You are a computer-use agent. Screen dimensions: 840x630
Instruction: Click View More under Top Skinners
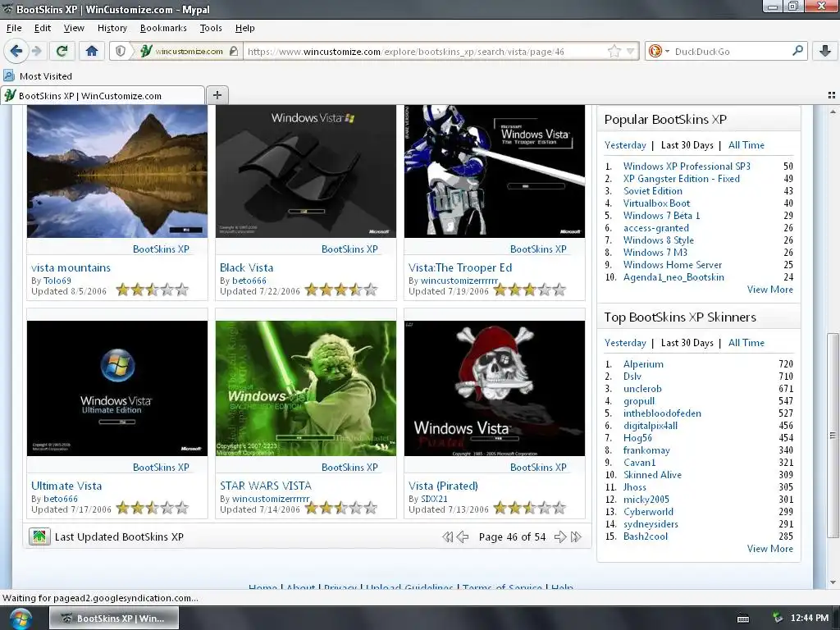click(x=769, y=549)
